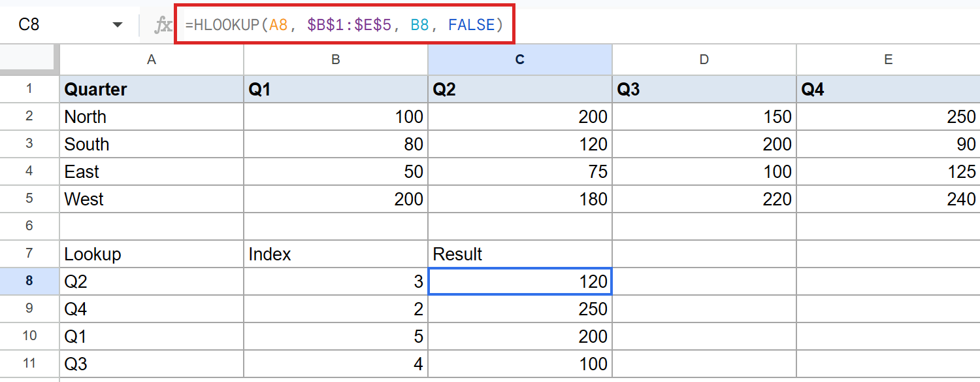Click South's Q2 value 120
980x382 pixels.
(x=520, y=144)
